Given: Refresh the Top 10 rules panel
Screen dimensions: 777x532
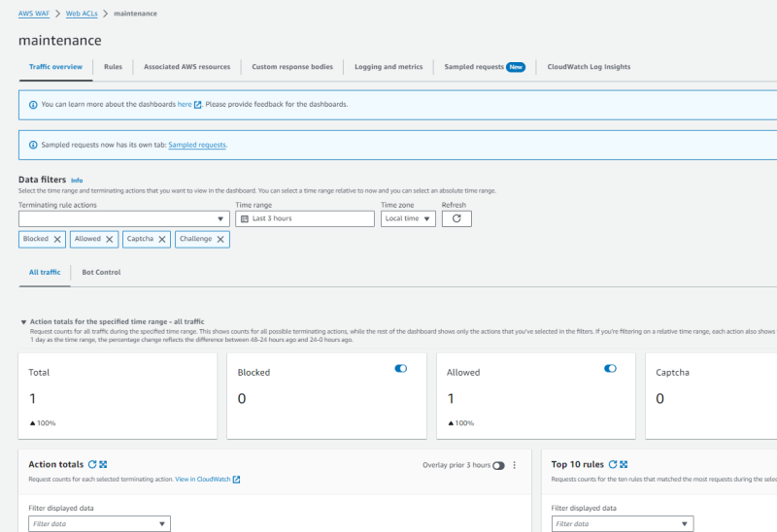Looking at the screenshot, I should pos(613,465).
